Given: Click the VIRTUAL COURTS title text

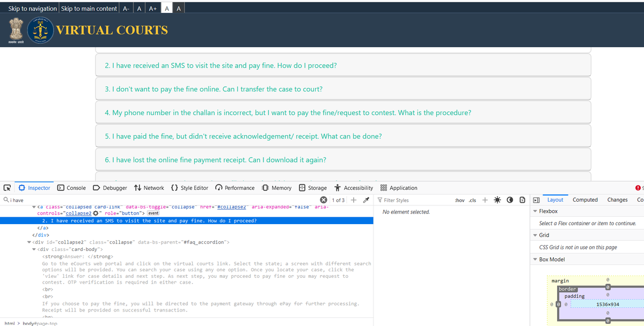Looking at the screenshot, I should (113, 30).
